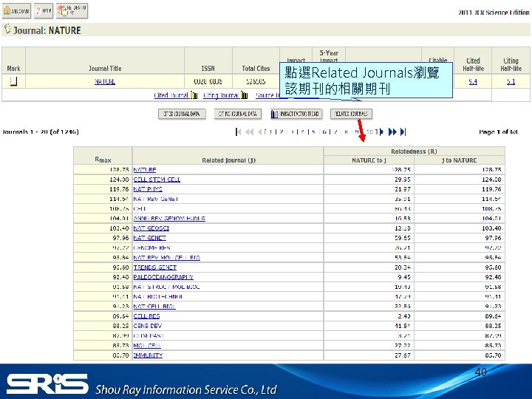Select the Rmax value 124.00
Image resolution: width=532 pixels, height=399 pixels.
coord(119,180)
